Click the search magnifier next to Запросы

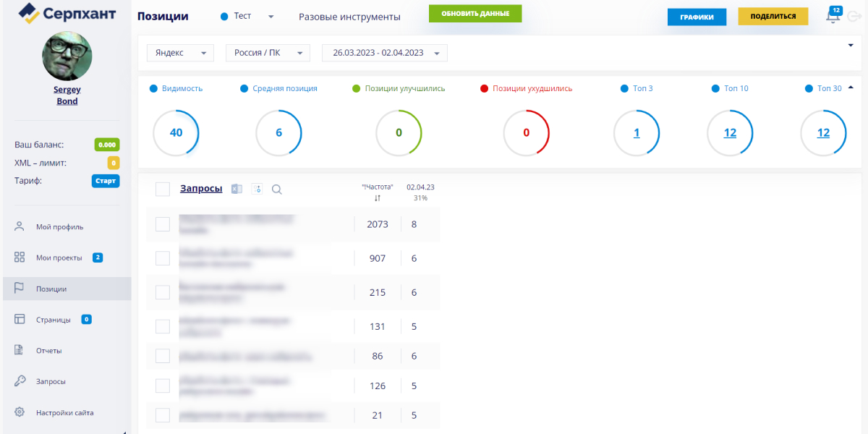pyautogui.click(x=276, y=190)
